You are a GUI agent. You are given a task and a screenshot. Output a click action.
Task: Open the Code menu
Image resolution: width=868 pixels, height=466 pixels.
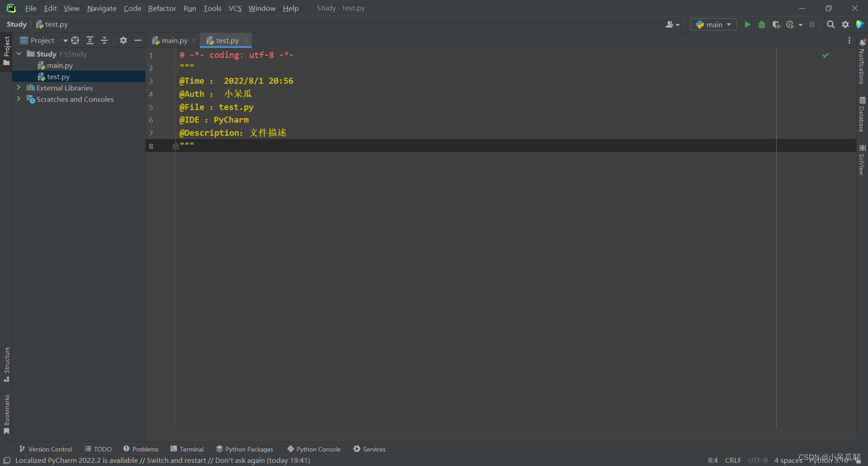pyautogui.click(x=132, y=8)
